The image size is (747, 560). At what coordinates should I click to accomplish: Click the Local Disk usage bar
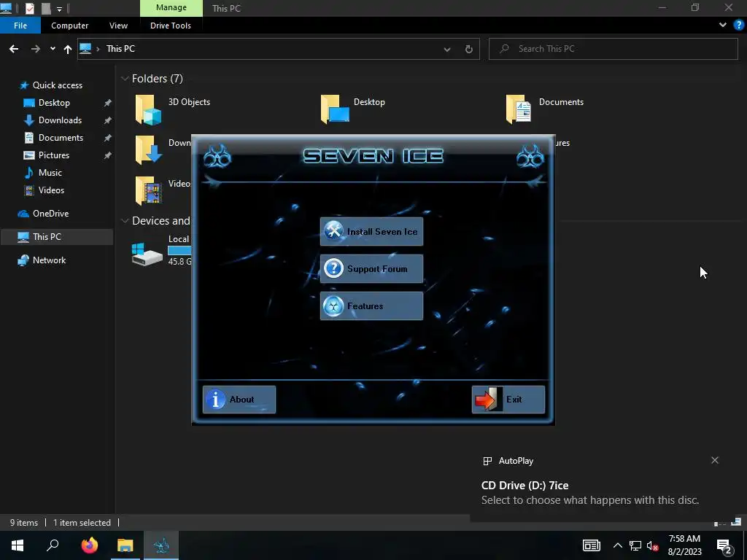coord(179,250)
